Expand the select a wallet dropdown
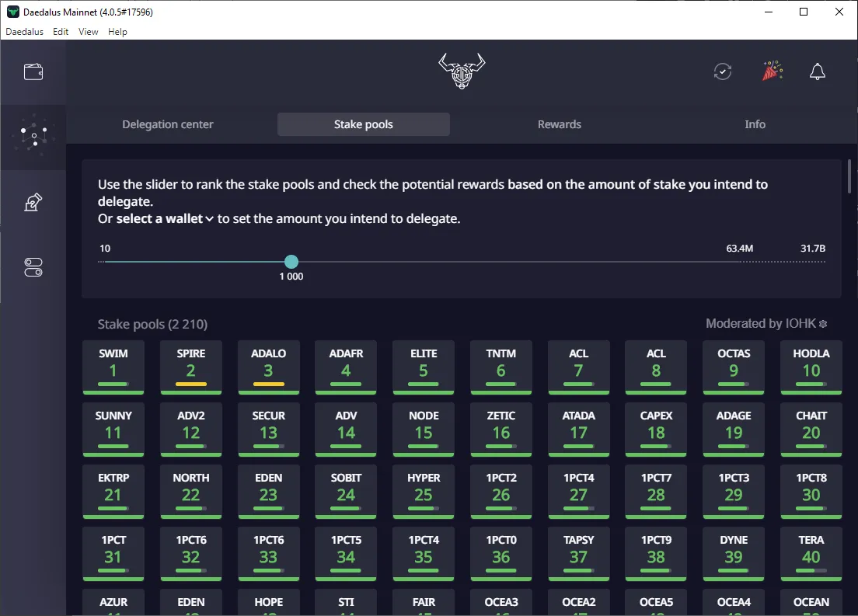The height and width of the screenshot is (616, 858). pyautogui.click(x=165, y=218)
